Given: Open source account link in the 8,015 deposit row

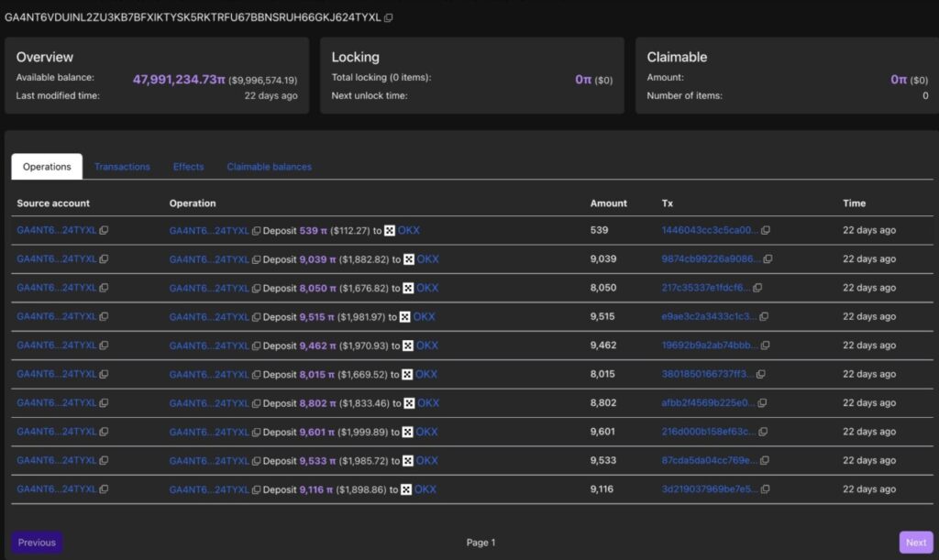Looking at the screenshot, I should tap(56, 374).
